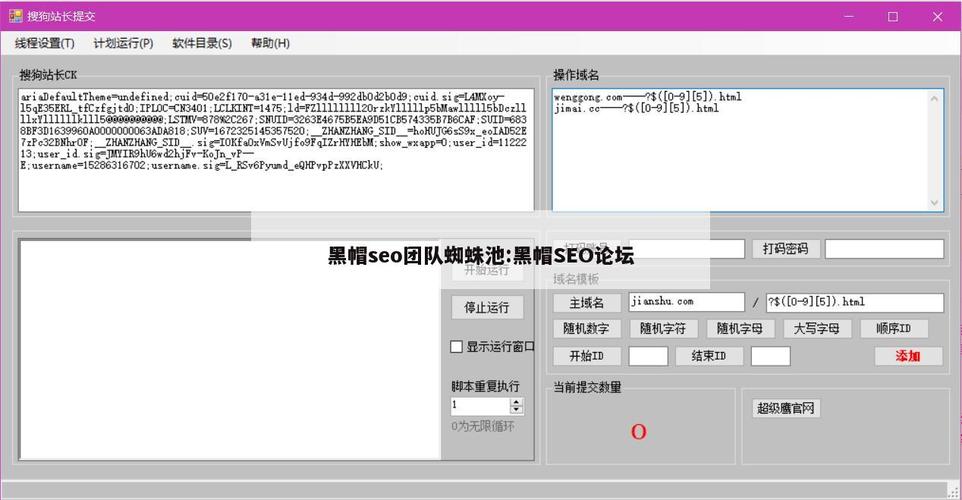Open the 超级鹰官网 link button
Image resolution: width=962 pixels, height=500 pixels.
click(x=785, y=409)
